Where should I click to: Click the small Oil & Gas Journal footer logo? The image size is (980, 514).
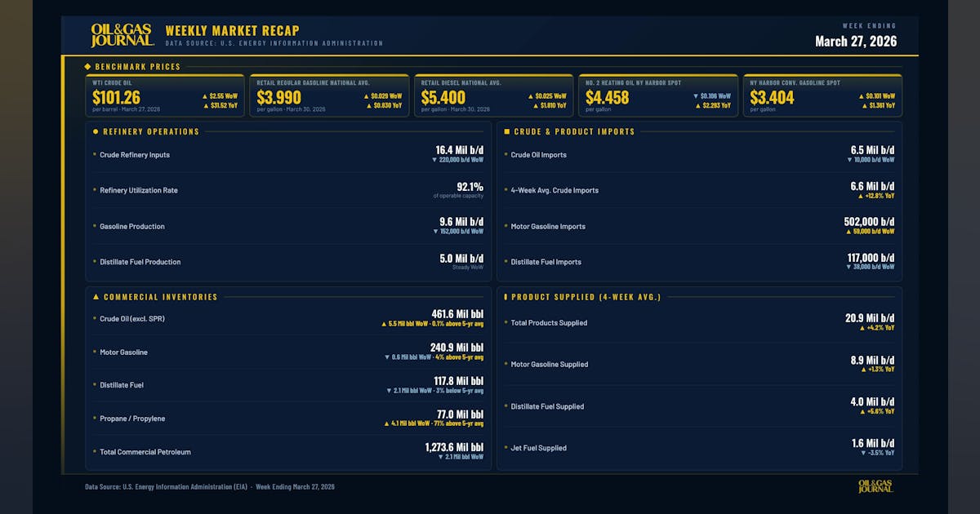[x=875, y=486]
